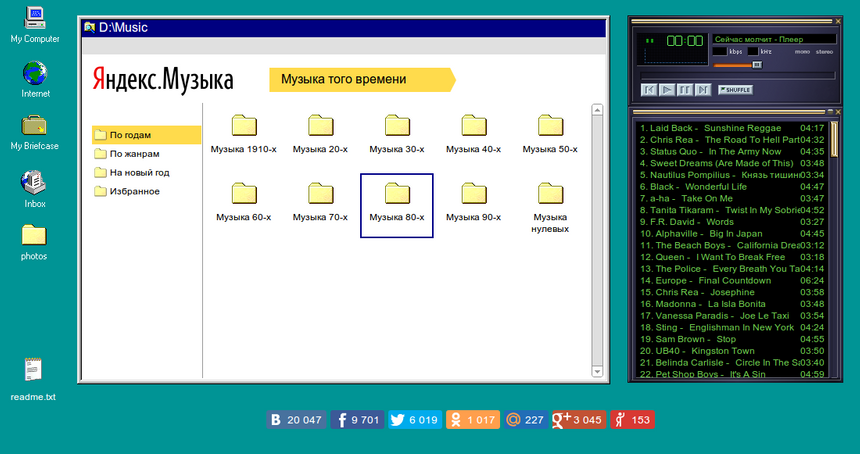Screen dimensions: 860x454
Task: Open the Музыка нулевых folder
Action: [550, 207]
